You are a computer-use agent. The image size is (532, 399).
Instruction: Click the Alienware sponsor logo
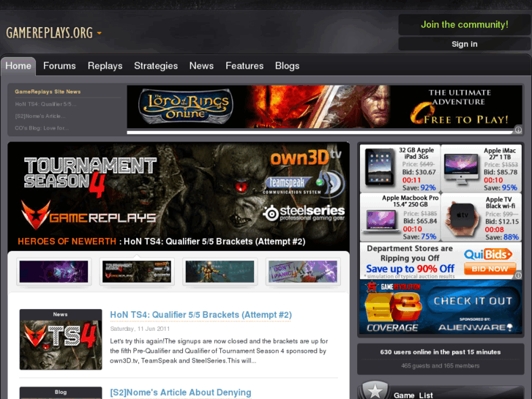pos(476,327)
